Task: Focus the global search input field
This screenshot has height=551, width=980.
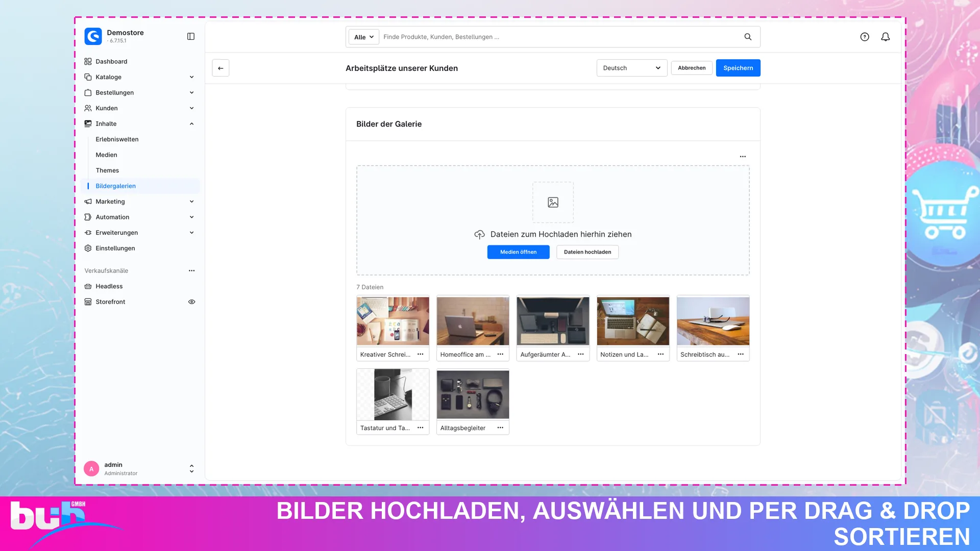Action: 559,37
